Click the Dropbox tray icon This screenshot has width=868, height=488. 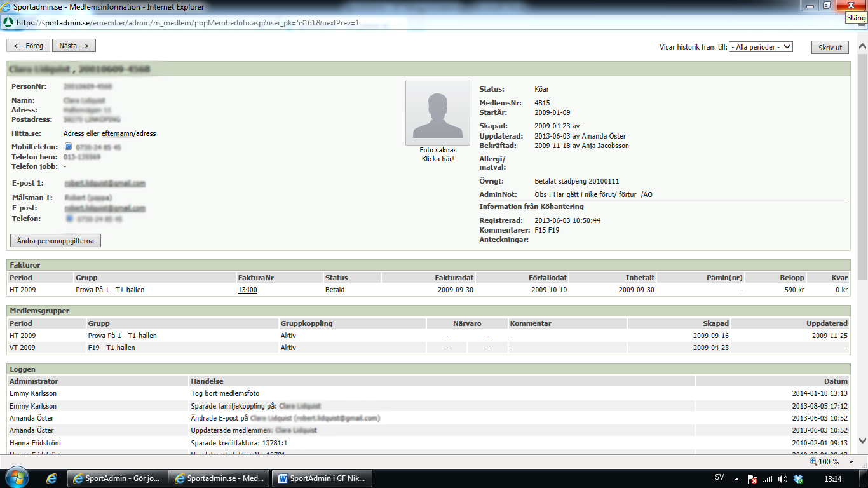pos(799,478)
